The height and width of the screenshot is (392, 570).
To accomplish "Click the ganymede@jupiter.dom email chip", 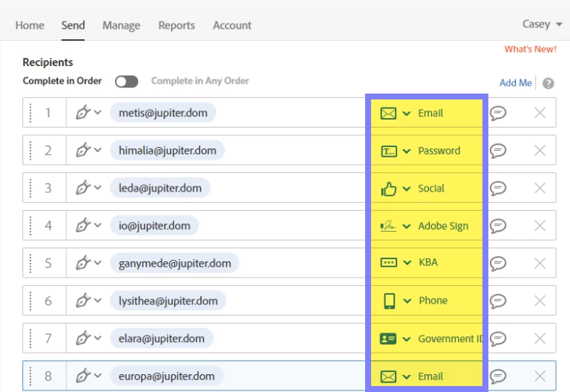I will pos(174,264).
